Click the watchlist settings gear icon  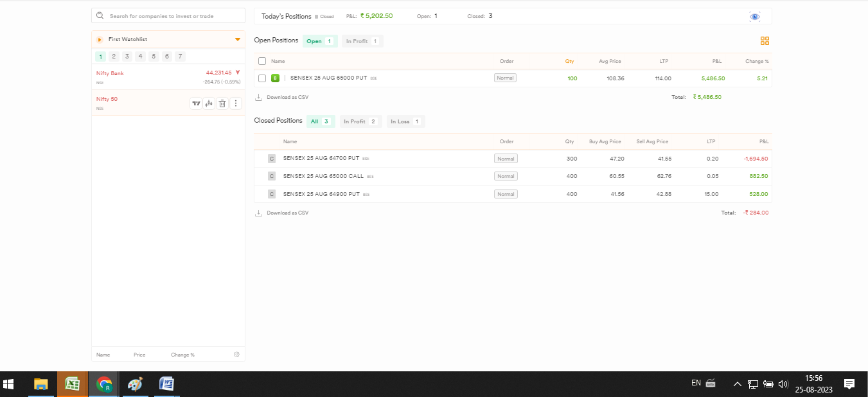236,355
